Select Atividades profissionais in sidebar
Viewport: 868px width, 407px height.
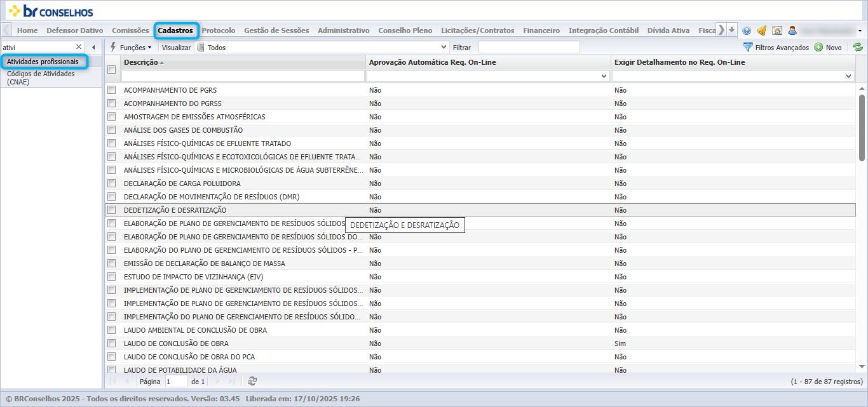[x=43, y=62]
